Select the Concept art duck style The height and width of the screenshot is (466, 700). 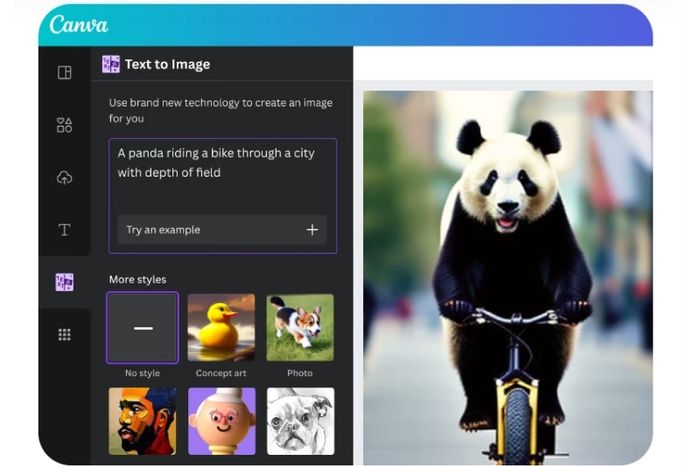pyautogui.click(x=221, y=327)
